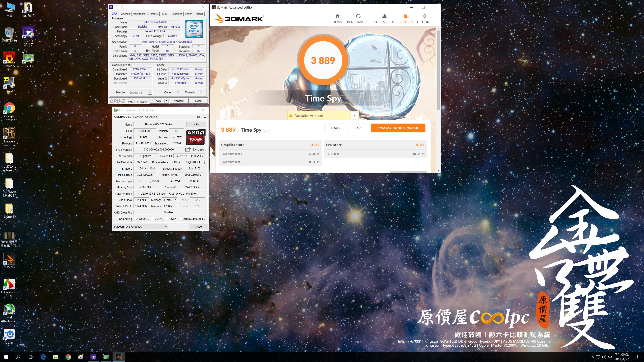Open Task View on taskbar
This screenshot has height=362, width=644.
30,357
